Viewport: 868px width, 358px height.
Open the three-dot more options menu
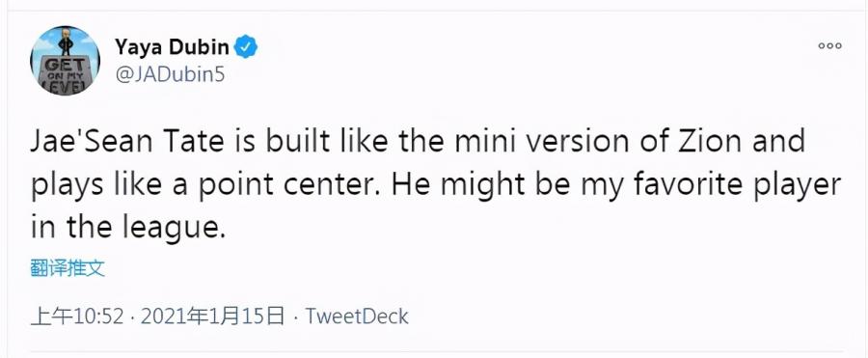point(829,46)
